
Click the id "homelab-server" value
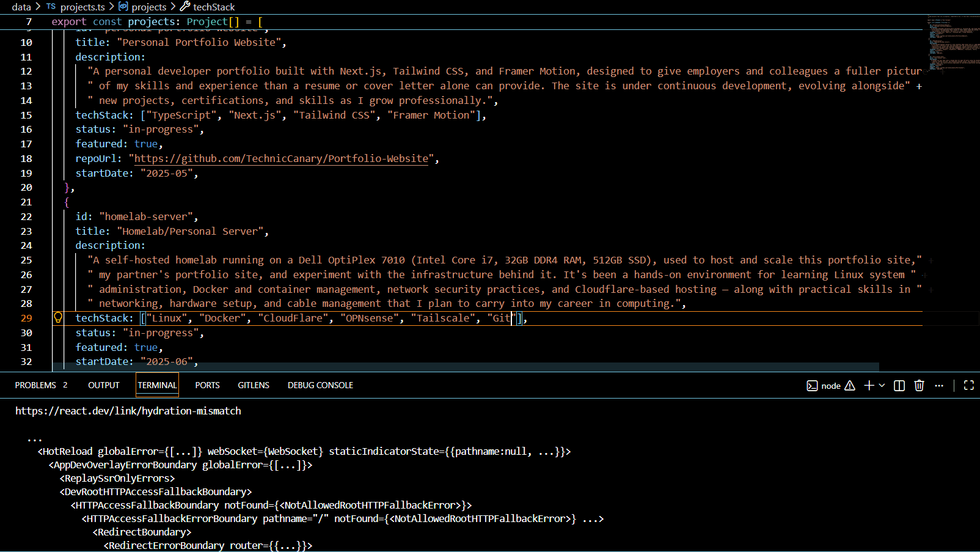coord(146,216)
